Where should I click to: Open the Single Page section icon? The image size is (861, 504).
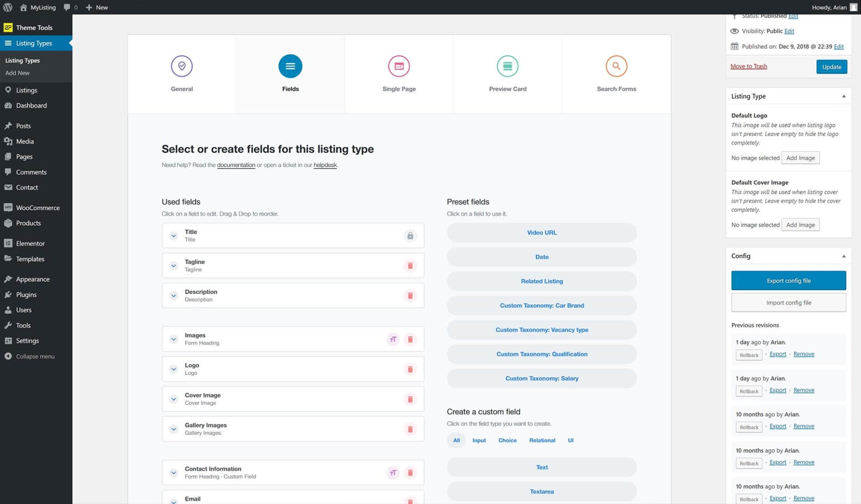pos(399,65)
